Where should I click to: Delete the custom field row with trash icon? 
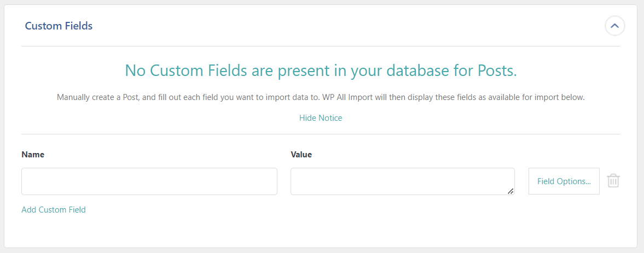(x=613, y=181)
